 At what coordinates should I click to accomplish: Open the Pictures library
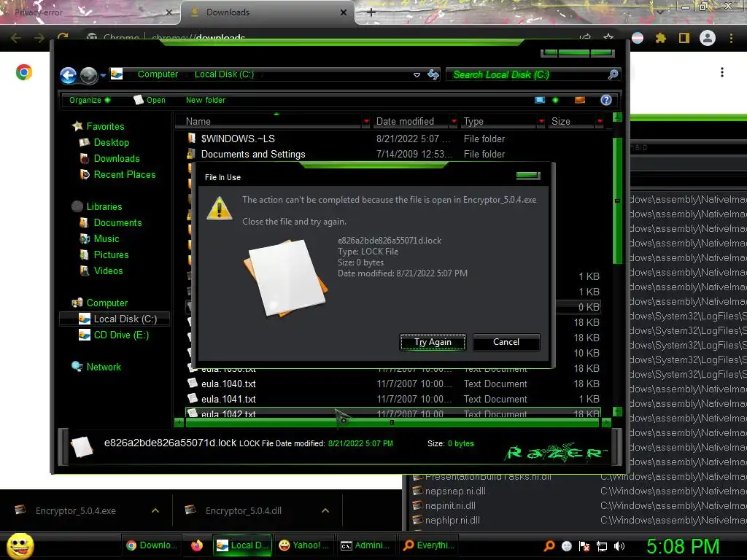tap(111, 254)
